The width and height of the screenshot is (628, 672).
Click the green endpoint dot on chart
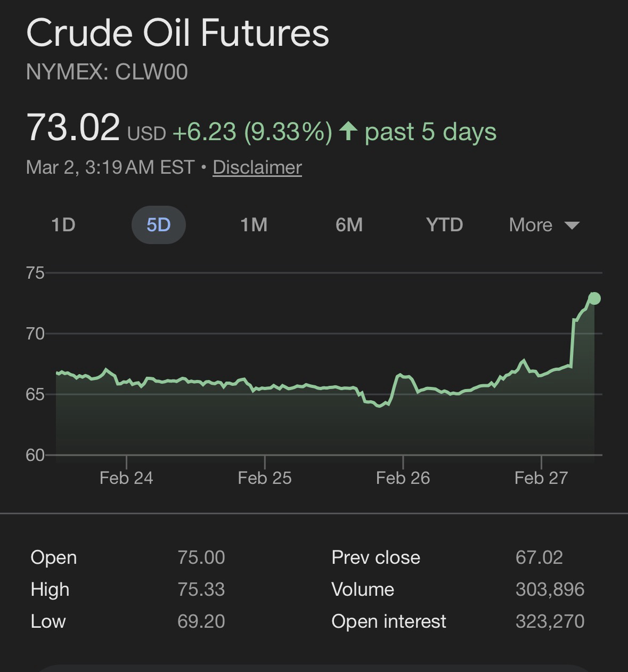point(594,298)
